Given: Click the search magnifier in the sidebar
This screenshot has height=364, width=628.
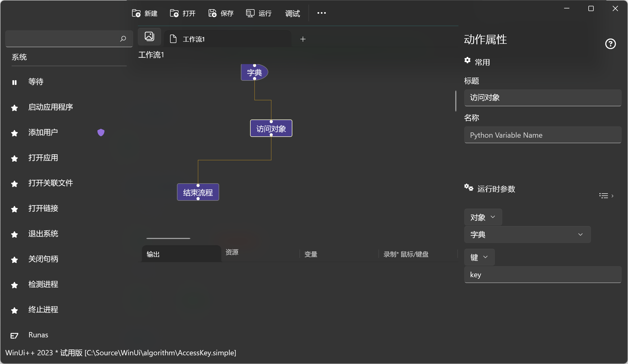Looking at the screenshot, I should [123, 39].
